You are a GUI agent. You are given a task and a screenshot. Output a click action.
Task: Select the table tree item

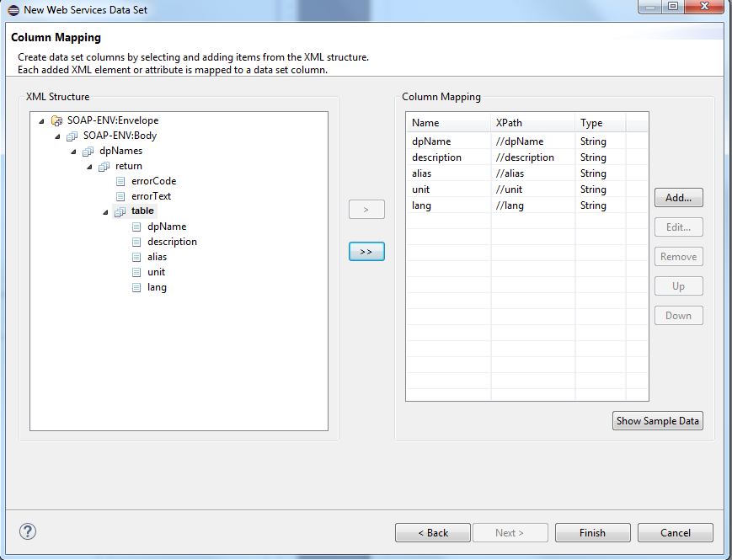tap(142, 211)
